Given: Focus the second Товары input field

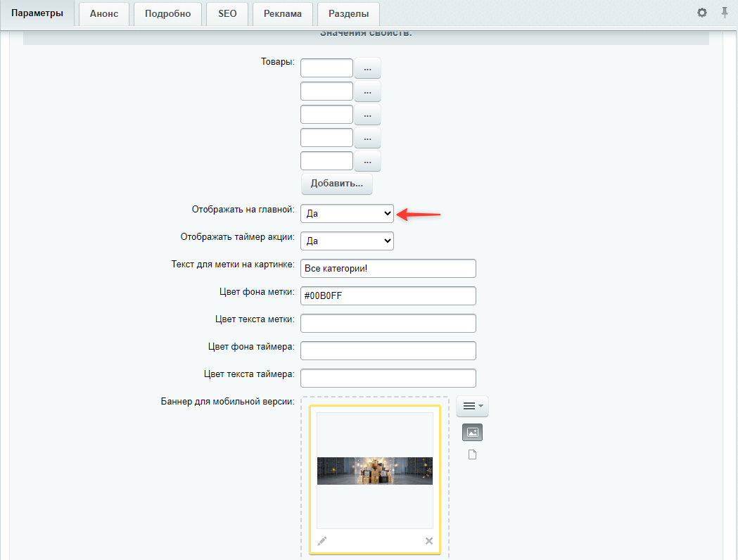Looking at the screenshot, I should pos(326,91).
